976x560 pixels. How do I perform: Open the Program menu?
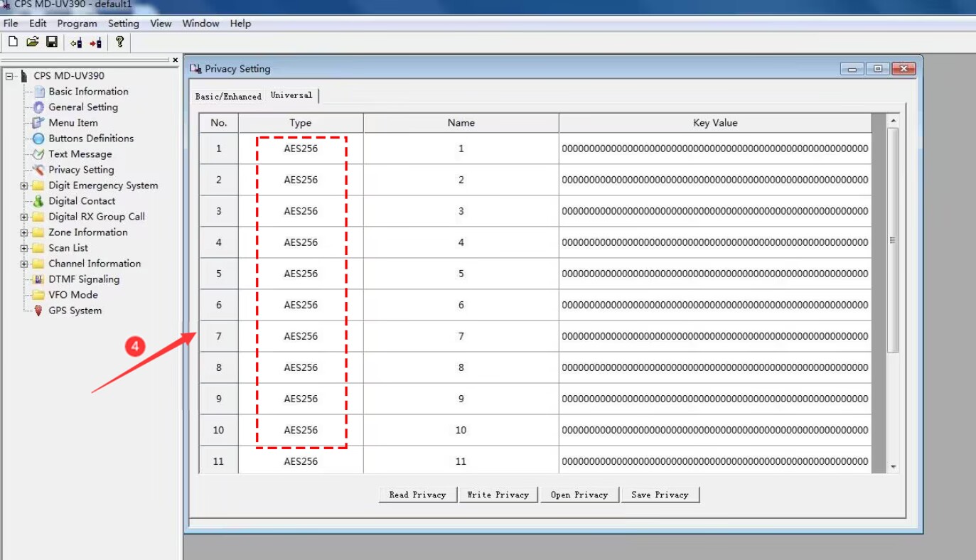pos(77,23)
